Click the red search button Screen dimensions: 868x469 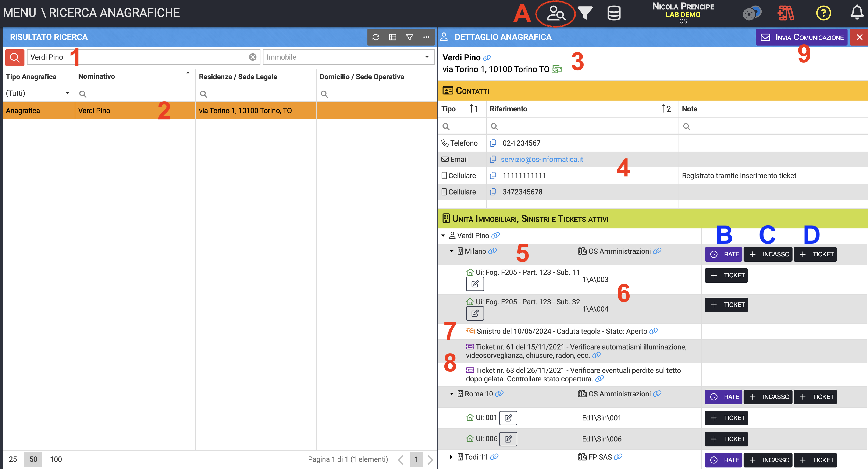click(15, 57)
